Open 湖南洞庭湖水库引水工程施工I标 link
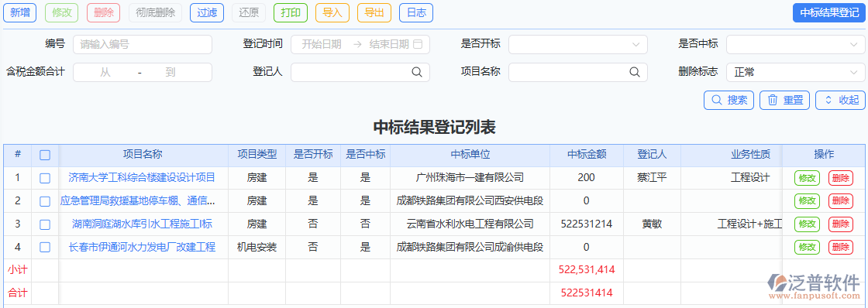The width and height of the screenshot is (868, 308). point(143,224)
